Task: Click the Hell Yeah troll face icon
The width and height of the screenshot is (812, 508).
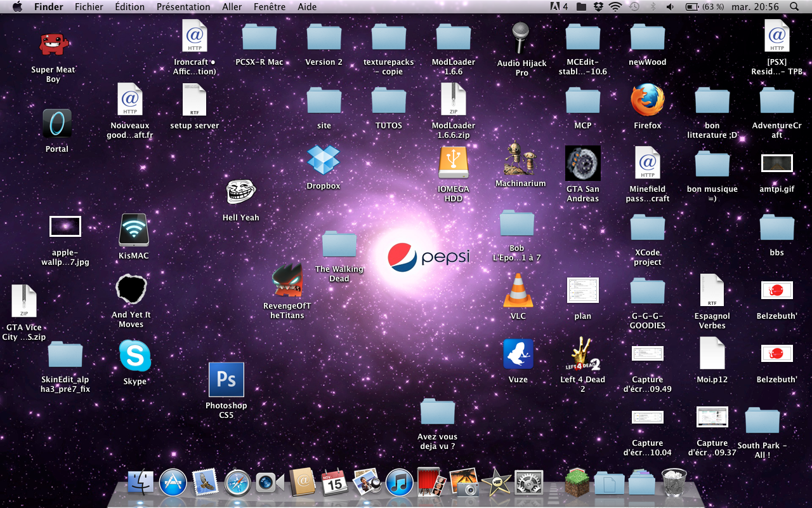Action: [x=241, y=192]
